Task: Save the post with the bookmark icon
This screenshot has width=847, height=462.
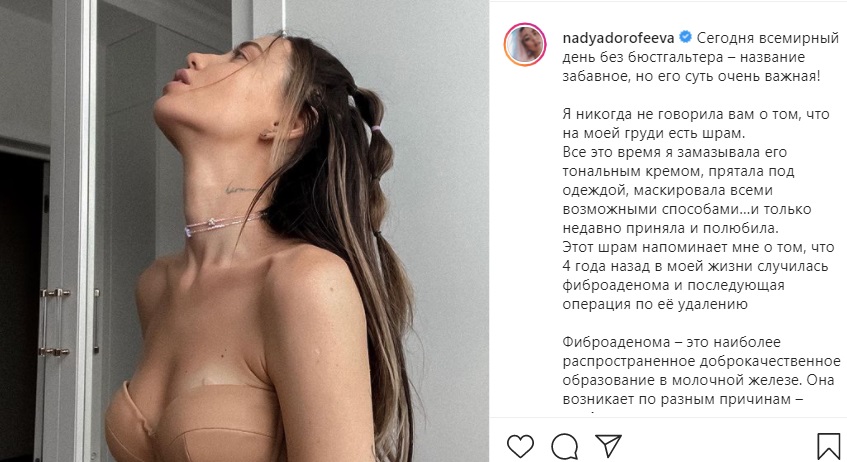Action: point(828,447)
